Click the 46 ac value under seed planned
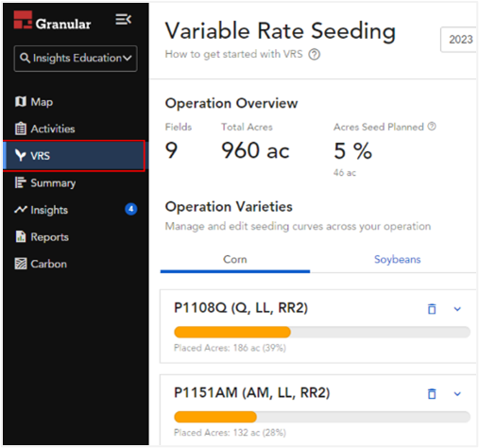 tap(345, 173)
